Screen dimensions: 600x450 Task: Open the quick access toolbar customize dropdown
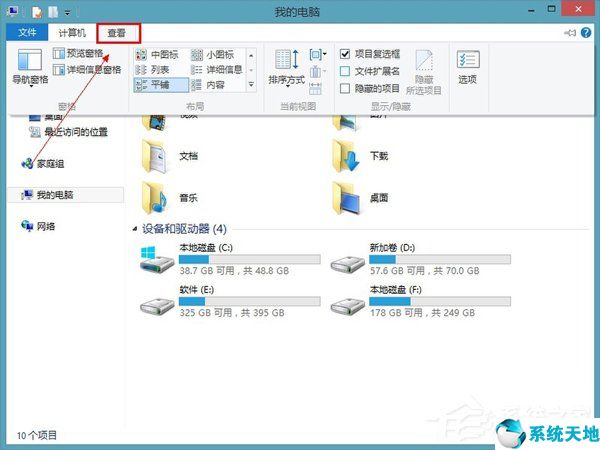tap(67, 13)
